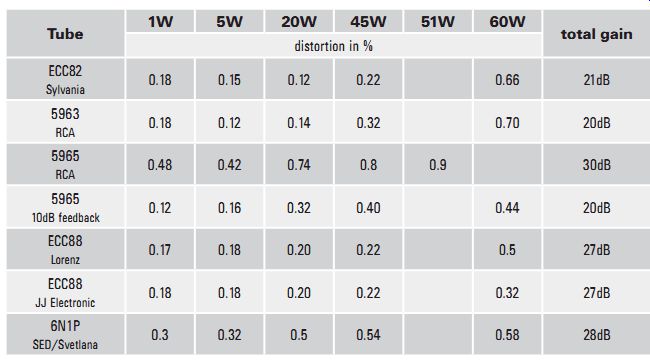The width and height of the screenshot is (650, 360).
Task: Click the 5963 RCA row label
Action: click(65, 122)
